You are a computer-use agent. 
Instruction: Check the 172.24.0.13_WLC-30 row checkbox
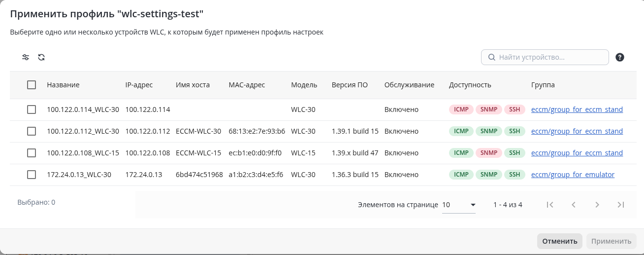pyautogui.click(x=32, y=175)
